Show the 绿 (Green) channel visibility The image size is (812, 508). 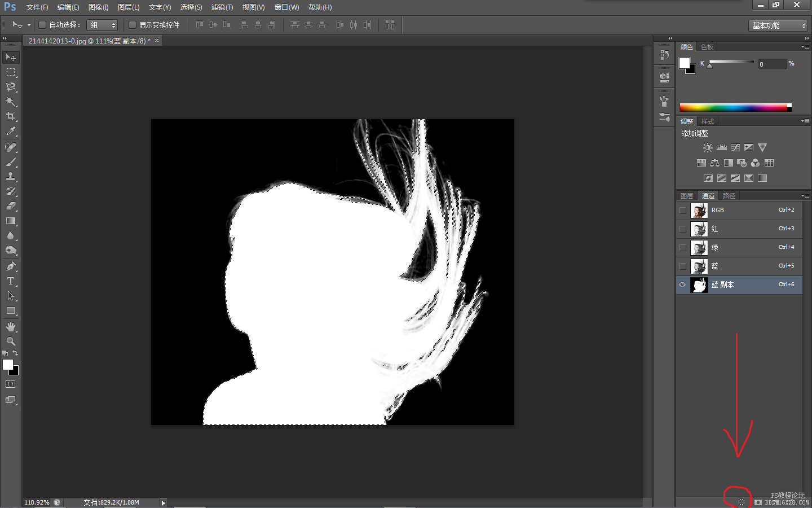point(683,248)
